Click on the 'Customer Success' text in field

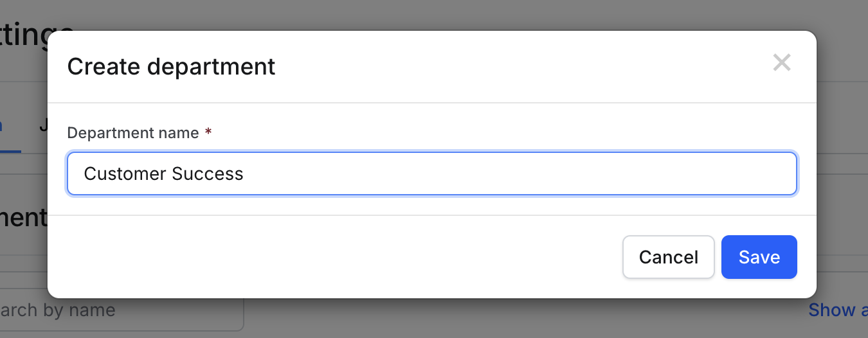click(x=164, y=173)
